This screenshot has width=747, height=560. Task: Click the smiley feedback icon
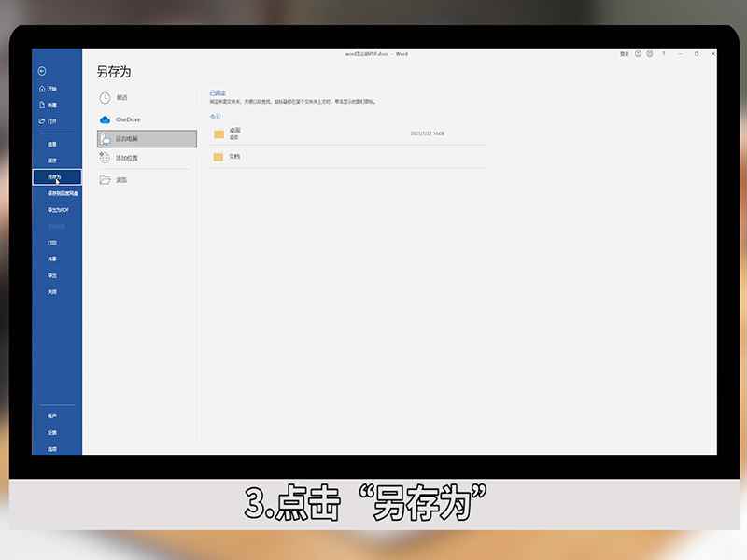coord(650,54)
